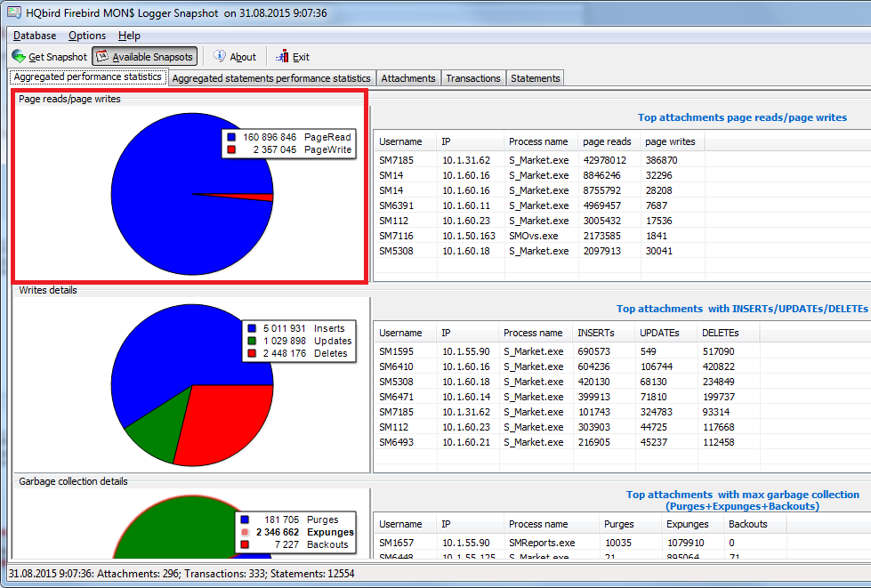Click the red Deletes legend swatch
This screenshot has width=871, height=588.
(252, 354)
